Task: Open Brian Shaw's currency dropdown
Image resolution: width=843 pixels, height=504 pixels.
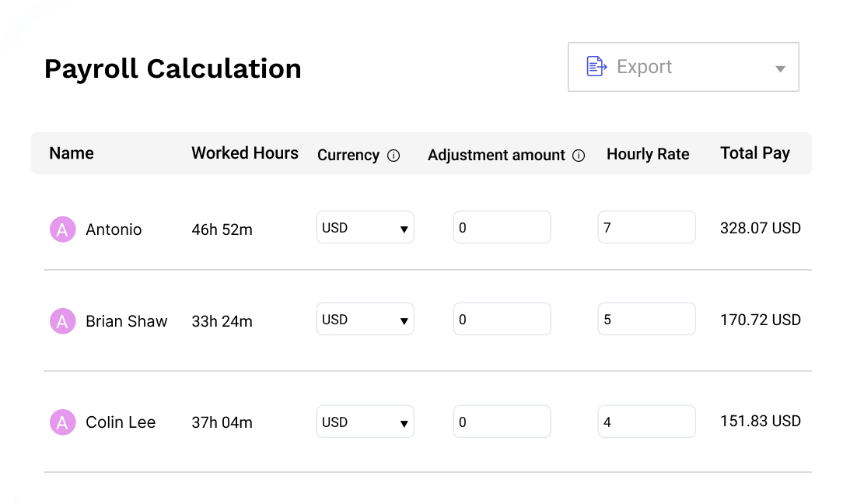Action: pyautogui.click(x=365, y=319)
